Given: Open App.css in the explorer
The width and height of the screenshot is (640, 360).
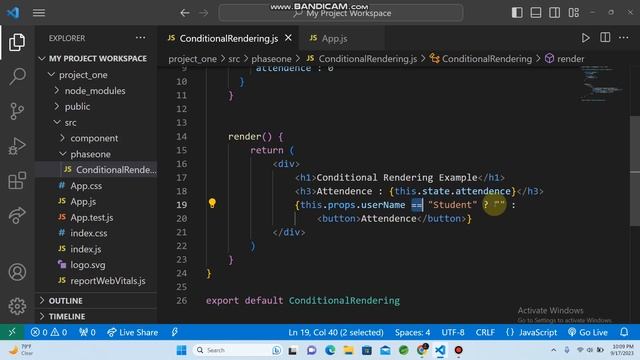Looking at the screenshot, I should tap(96, 186).
